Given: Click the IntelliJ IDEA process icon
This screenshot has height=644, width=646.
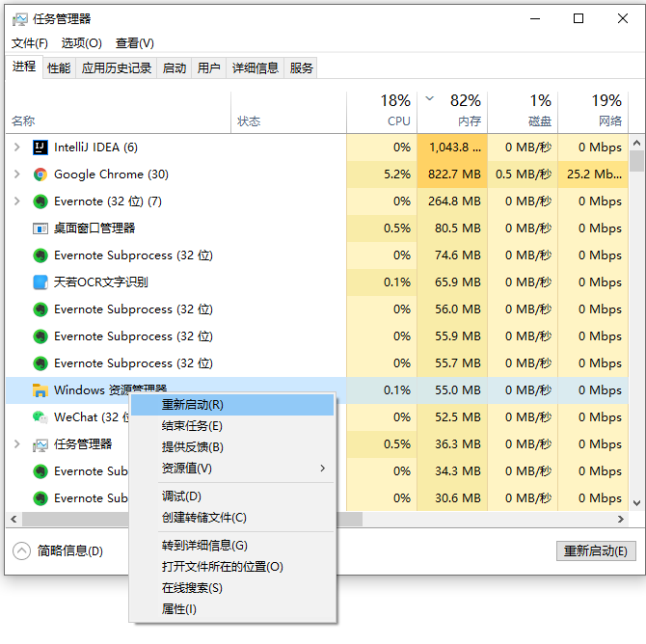Looking at the screenshot, I should tap(40, 148).
